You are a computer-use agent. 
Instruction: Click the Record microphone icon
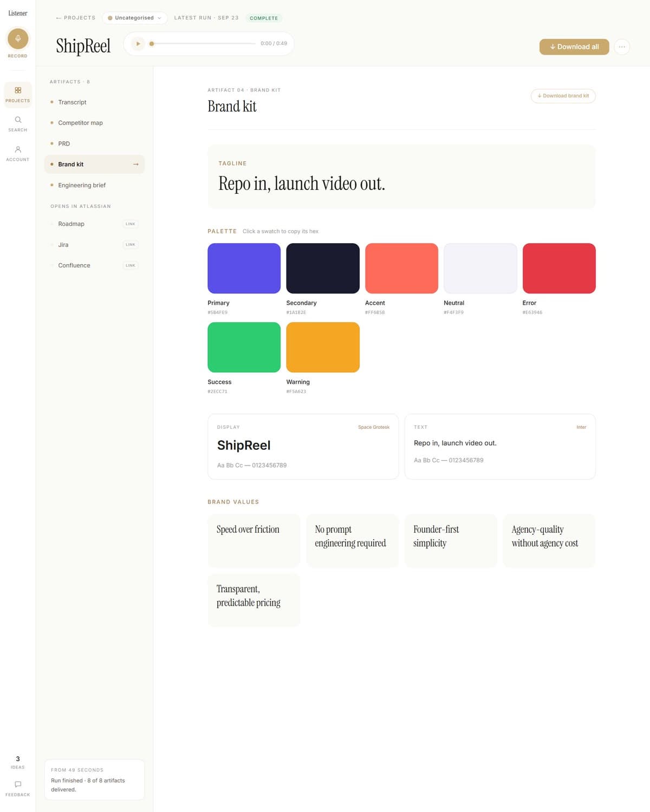[18, 38]
